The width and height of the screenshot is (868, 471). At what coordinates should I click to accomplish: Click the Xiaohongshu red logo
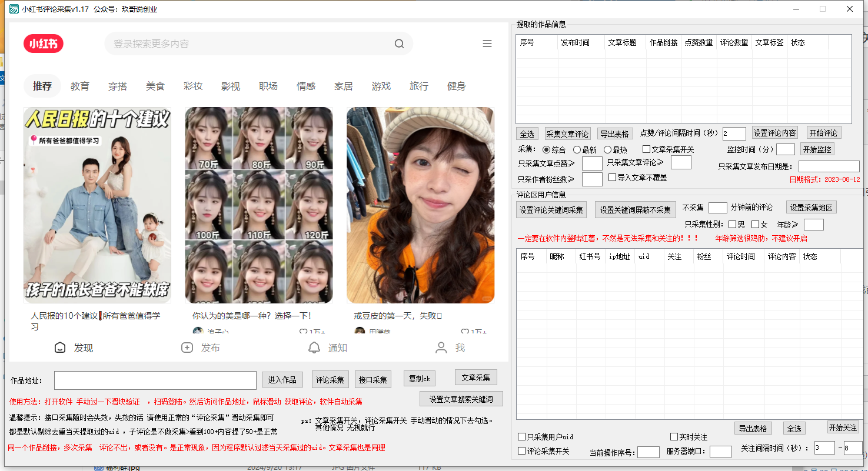pos(44,44)
